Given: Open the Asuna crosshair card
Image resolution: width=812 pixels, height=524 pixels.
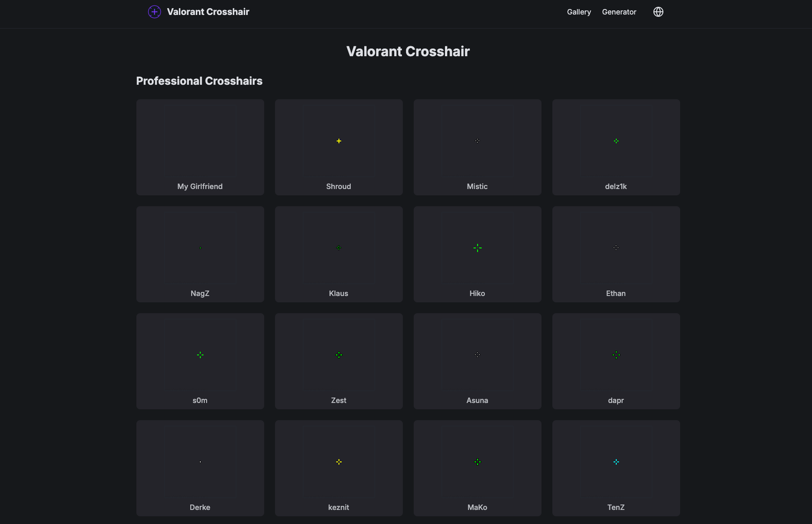Looking at the screenshot, I should click(x=478, y=361).
